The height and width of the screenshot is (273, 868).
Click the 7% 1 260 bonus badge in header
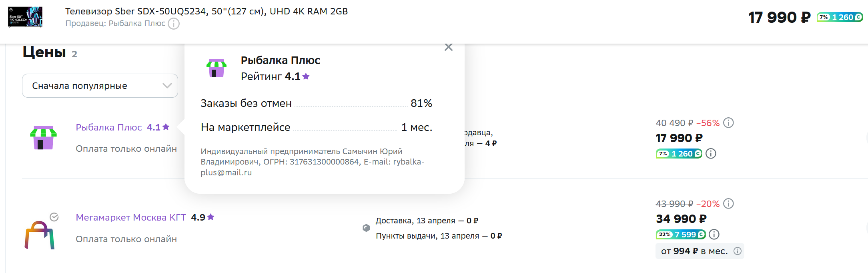[840, 17]
